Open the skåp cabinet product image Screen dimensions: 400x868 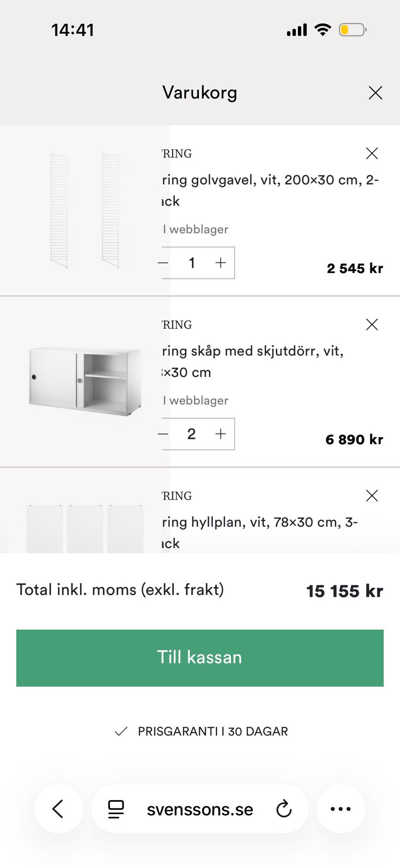click(x=85, y=382)
